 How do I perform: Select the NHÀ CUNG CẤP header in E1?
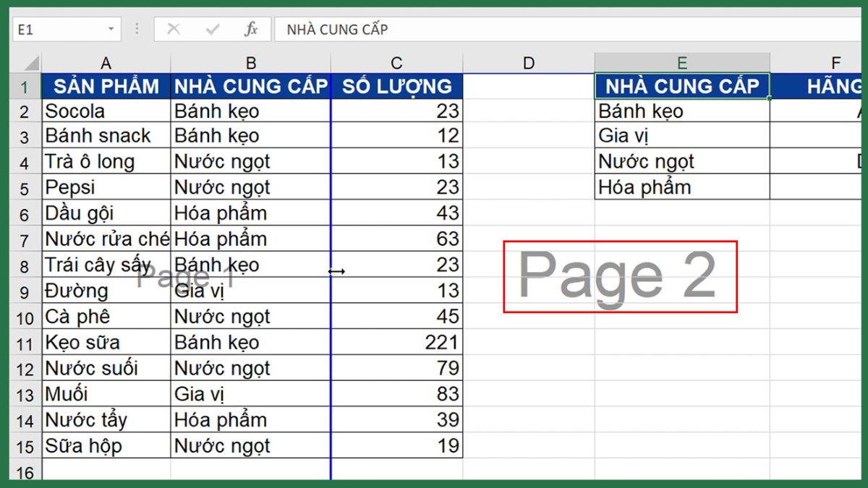[681, 85]
